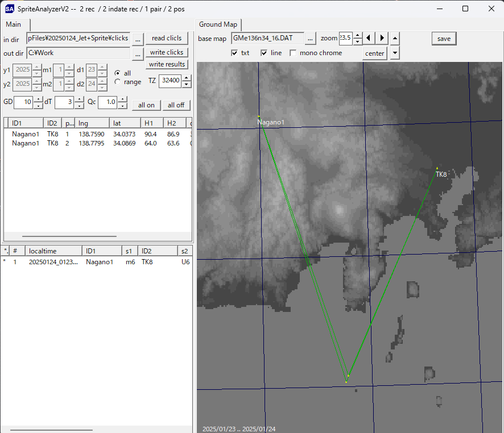Browse for the out dir folder
The image size is (504, 433).
coord(138,53)
